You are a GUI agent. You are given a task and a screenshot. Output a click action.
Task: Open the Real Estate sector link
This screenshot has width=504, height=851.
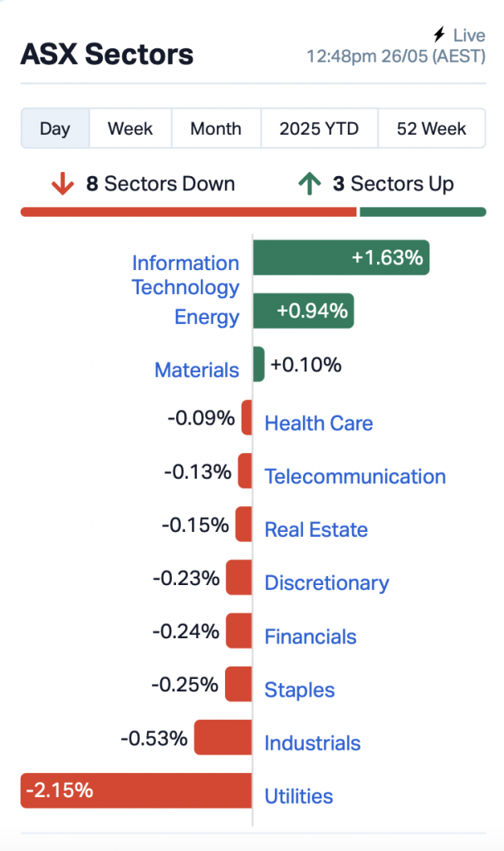316,529
